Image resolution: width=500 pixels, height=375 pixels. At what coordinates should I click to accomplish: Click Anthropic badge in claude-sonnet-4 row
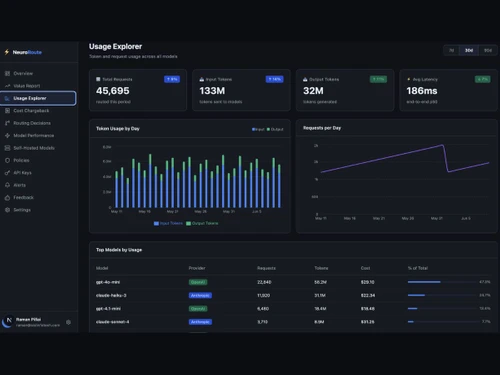tap(200, 322)
